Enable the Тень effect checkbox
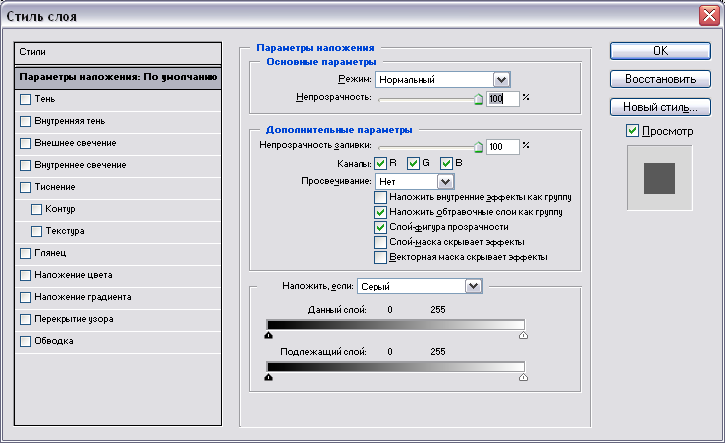Screen dimensions: 725x443 pos(25,99)
